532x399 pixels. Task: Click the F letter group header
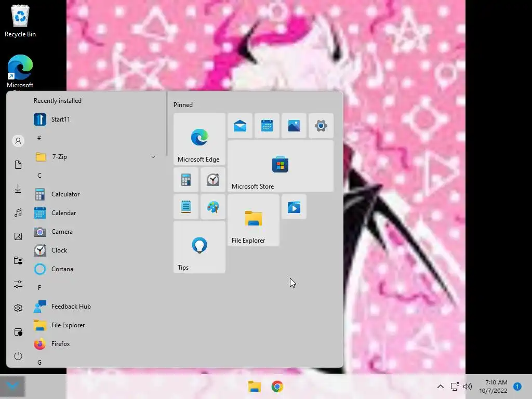pos(39,287)
